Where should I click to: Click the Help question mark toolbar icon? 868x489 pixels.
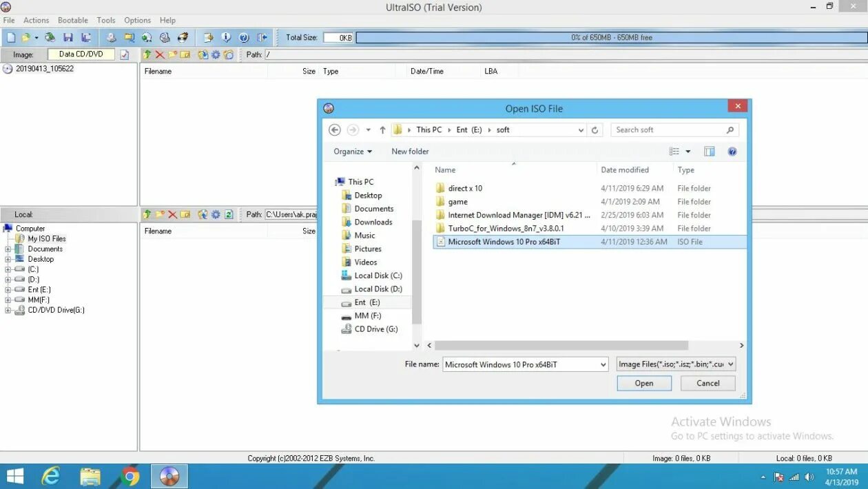tap(244, 37)
